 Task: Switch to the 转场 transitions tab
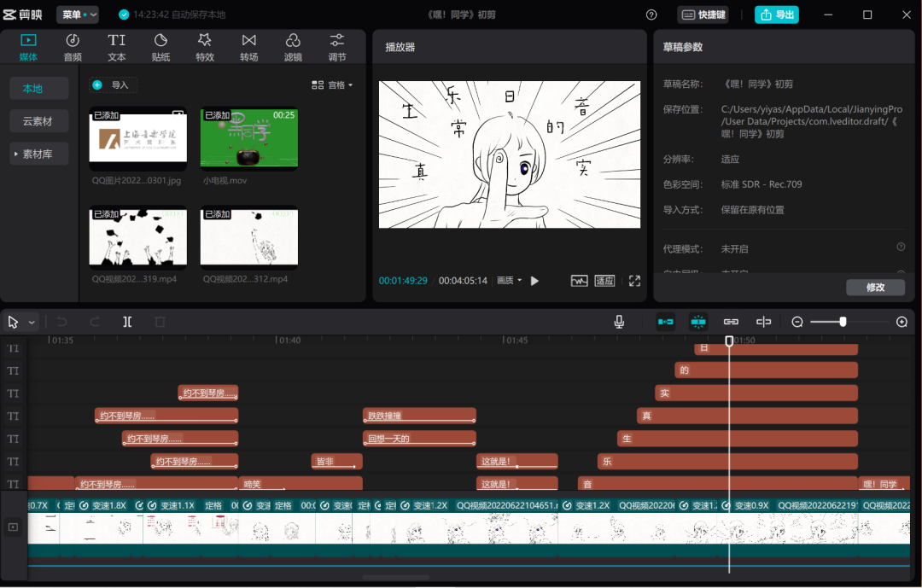[x=249, y=48]
